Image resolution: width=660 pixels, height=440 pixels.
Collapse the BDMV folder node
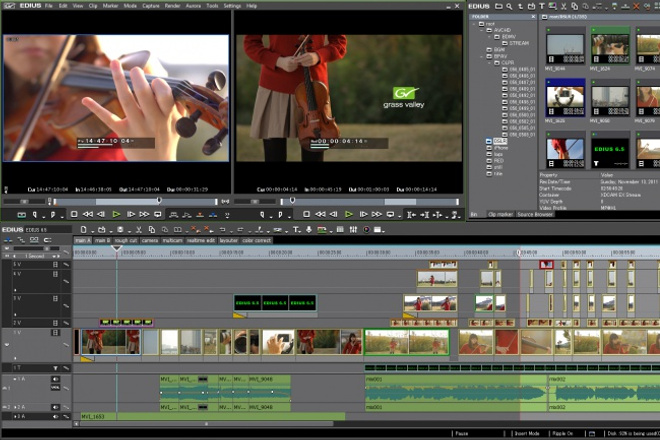point(490,37)
